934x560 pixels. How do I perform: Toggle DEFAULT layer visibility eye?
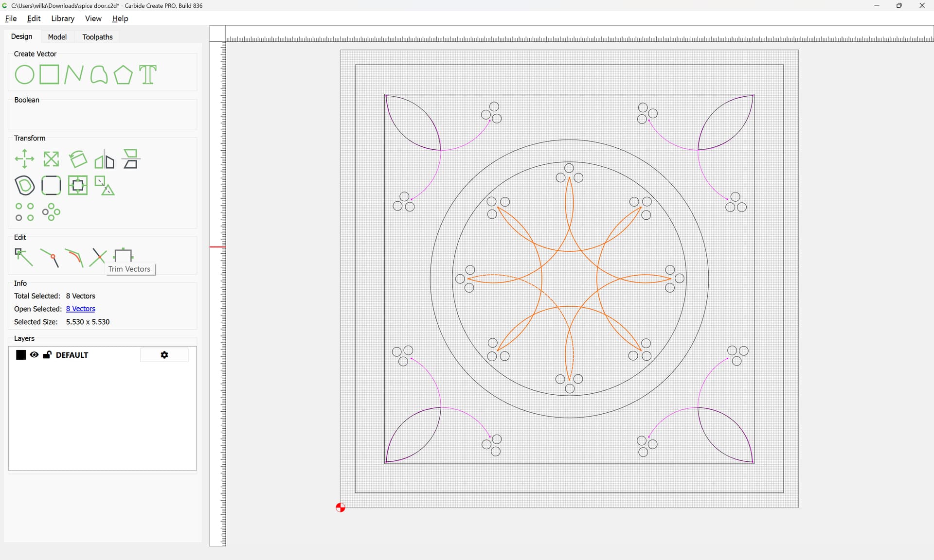pyautogui.click(x=34, y=355)
